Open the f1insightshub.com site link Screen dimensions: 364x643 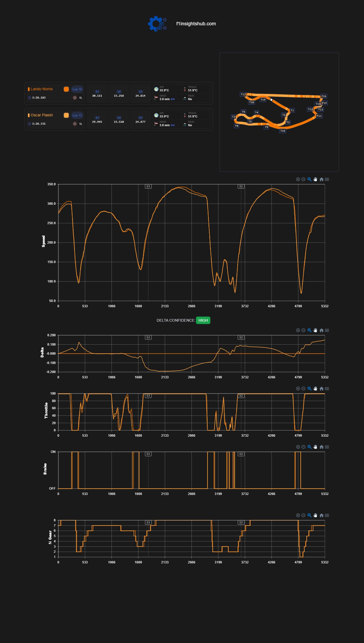[196, 24]
